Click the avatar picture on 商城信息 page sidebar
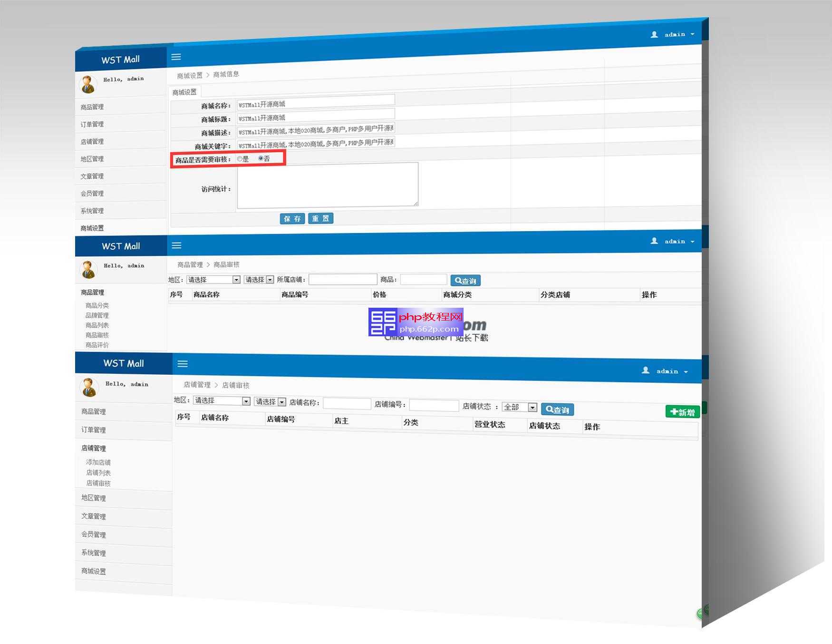Viewport: 832px width, 644px height. (88, 84)
